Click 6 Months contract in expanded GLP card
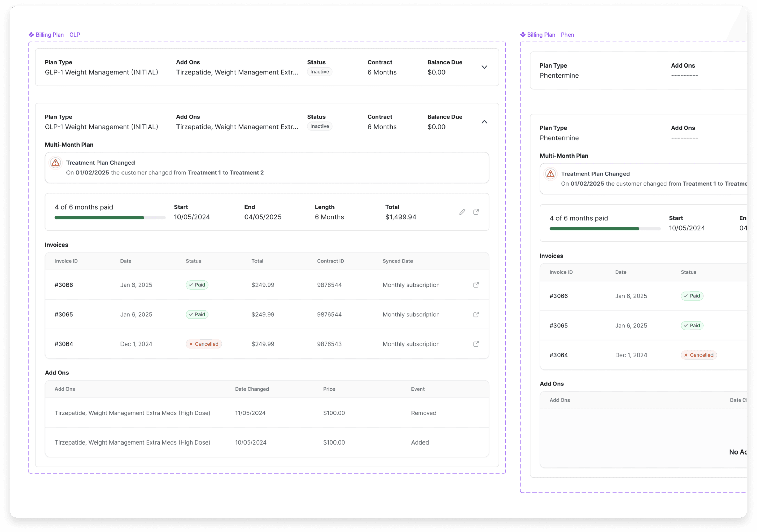The image size is (757, 532). (382, 127)
